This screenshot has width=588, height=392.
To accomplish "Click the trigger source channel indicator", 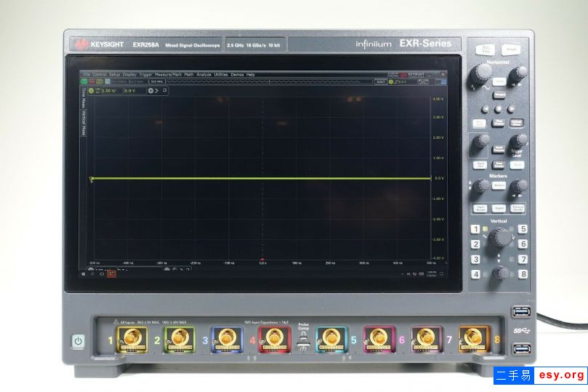I will coord(391,81).
